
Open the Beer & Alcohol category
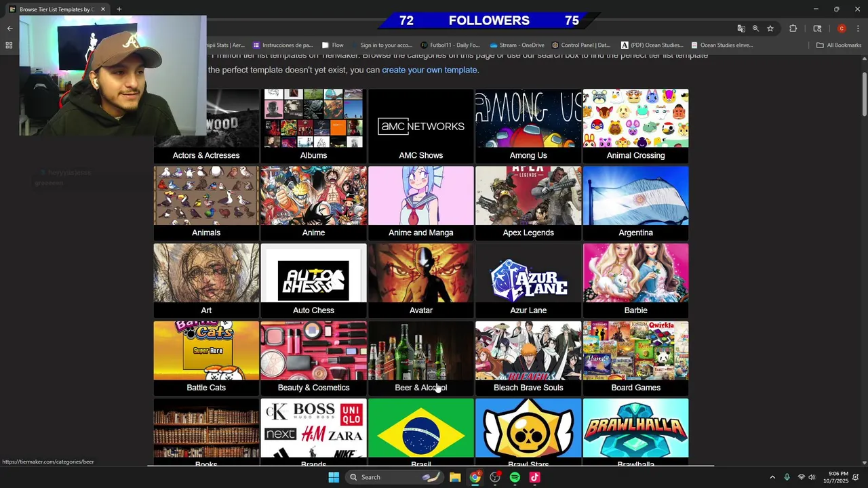click(421, 358)
